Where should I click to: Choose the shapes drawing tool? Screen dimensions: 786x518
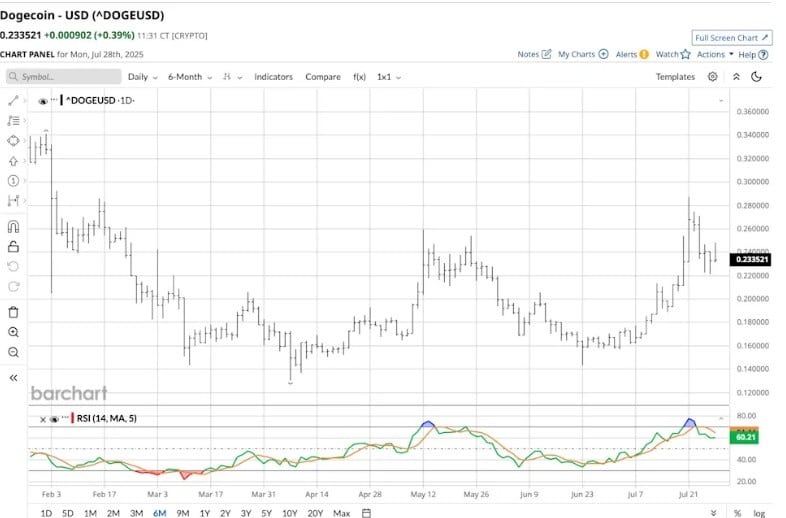coord(13,141)
